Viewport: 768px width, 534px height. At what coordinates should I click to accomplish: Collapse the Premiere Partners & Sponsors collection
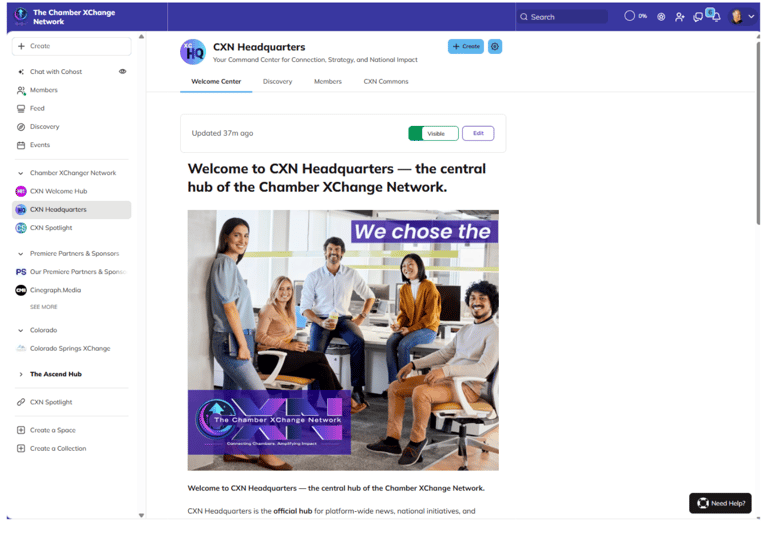21,254
